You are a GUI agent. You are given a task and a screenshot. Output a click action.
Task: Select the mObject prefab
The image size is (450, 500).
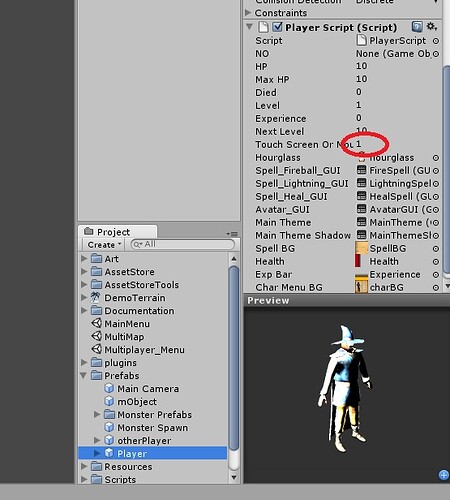130,402
